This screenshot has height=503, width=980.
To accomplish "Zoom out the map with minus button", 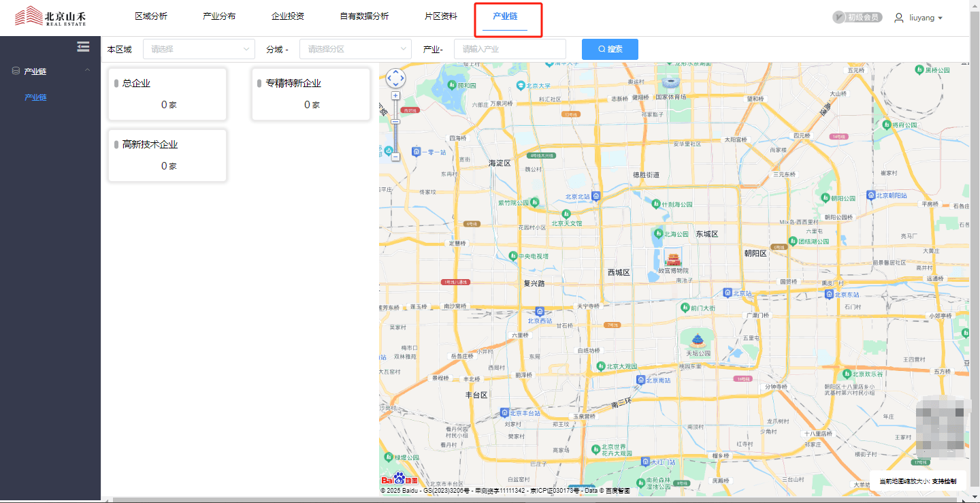I will pos(395,157).
